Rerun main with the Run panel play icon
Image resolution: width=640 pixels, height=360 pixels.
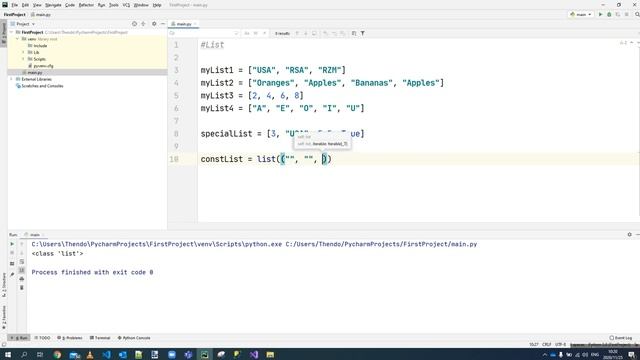click(x=12, y=244)
